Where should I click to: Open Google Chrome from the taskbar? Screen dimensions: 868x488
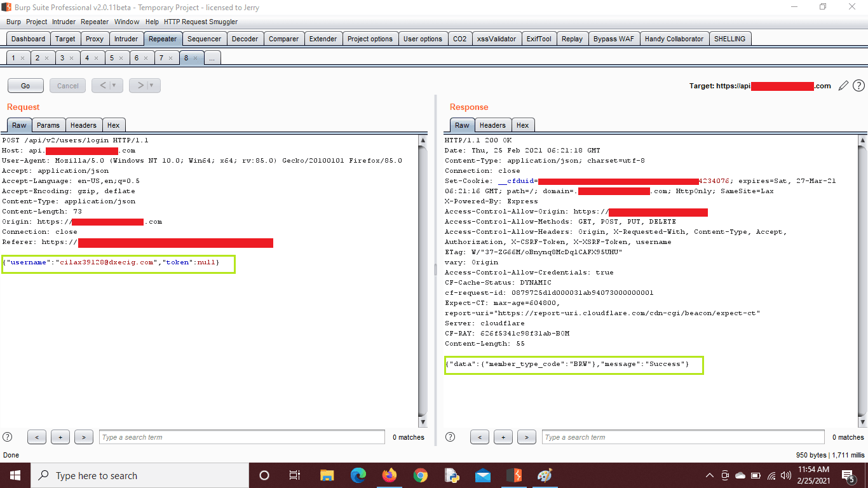pos(420,475)
